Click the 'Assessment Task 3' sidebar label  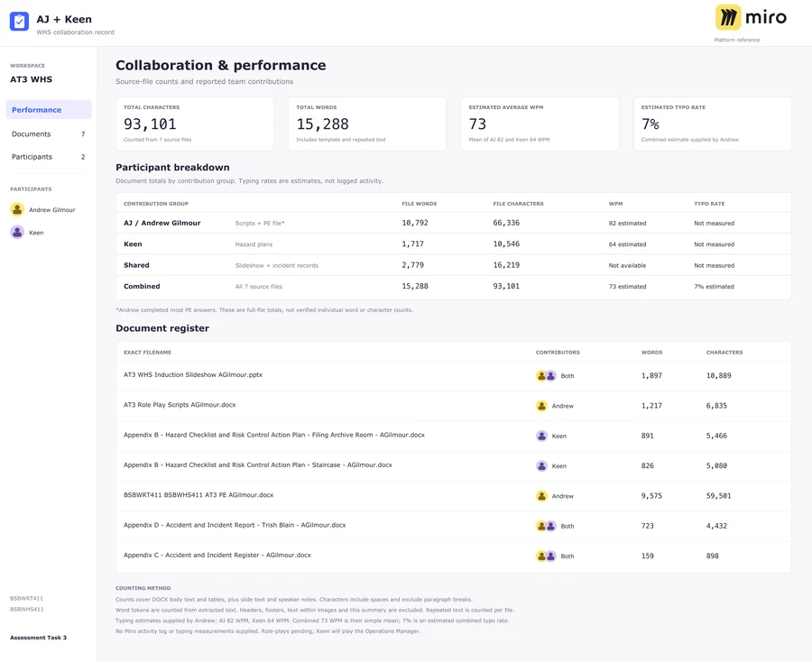pyautogui.click(x=38, y=638)
